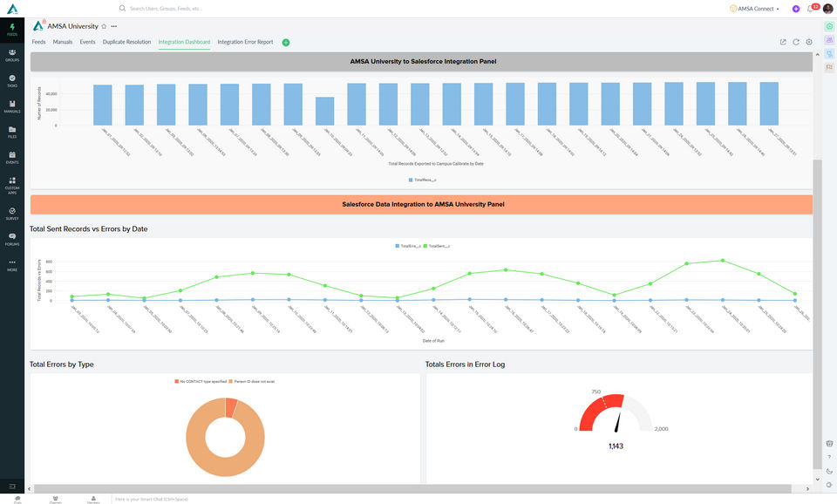The height and width of the screenshot is (504, 837).
Task: Toggle Person ID does not exist legend
Action: (252, 382)
